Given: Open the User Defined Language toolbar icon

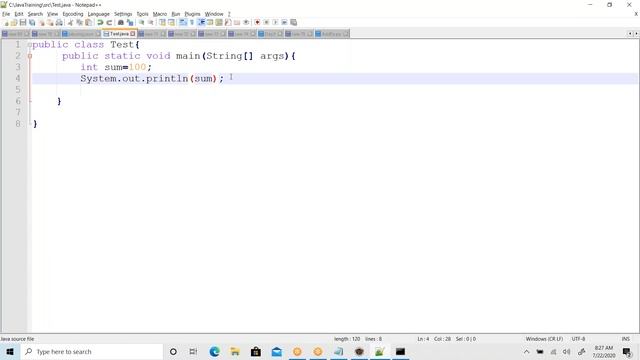Looking at the screenshot, I should (210, 22).
